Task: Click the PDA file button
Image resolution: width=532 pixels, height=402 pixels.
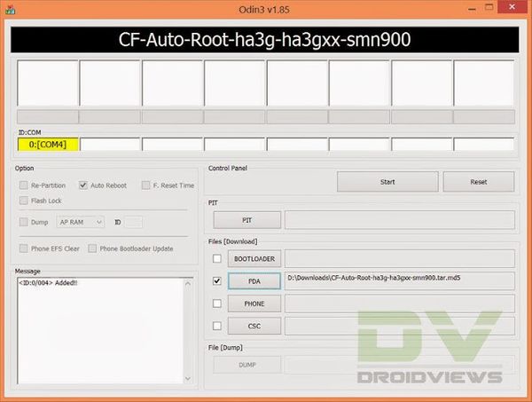Action: [x=254, y=281]
